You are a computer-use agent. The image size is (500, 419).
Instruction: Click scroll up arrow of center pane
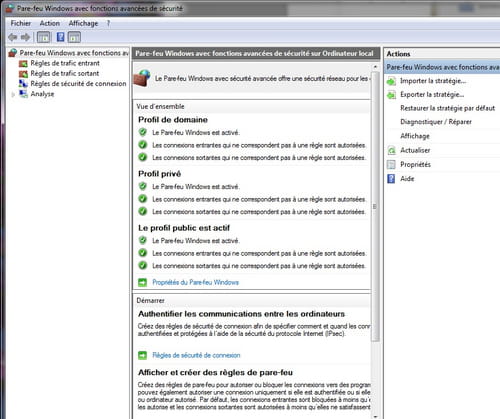click(x=375, y=67)
